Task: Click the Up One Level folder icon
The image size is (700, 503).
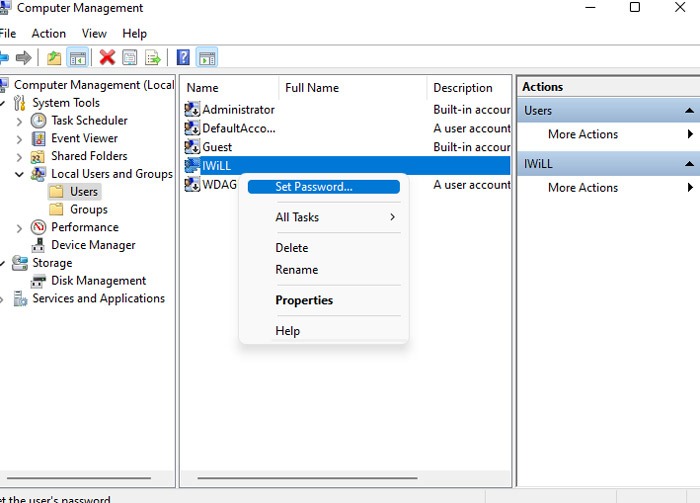Action: [x=54, y=58]
